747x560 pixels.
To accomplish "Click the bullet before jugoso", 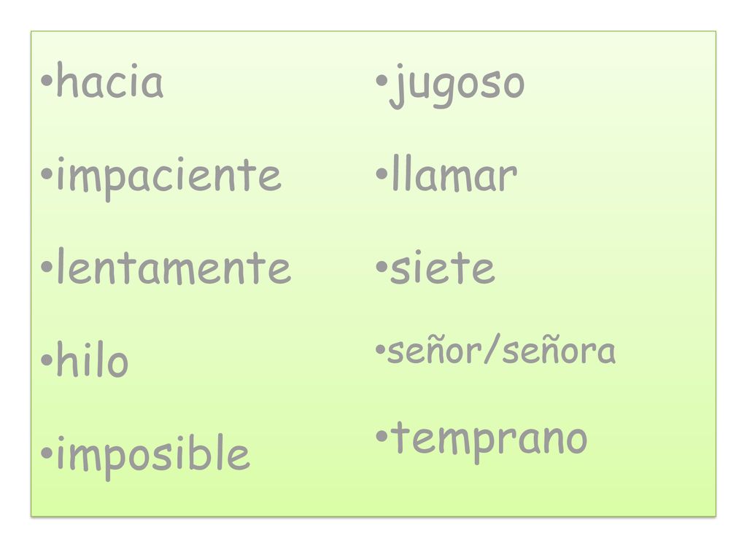I will click(x=382, y=80).
